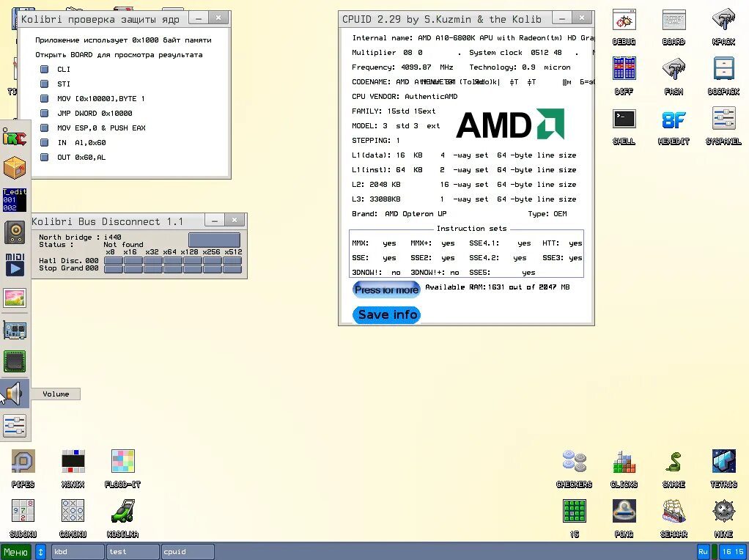This screenshot has width=749, height=560.
Task: Click the blank button in Bus Disconnect
Action: 214,240
